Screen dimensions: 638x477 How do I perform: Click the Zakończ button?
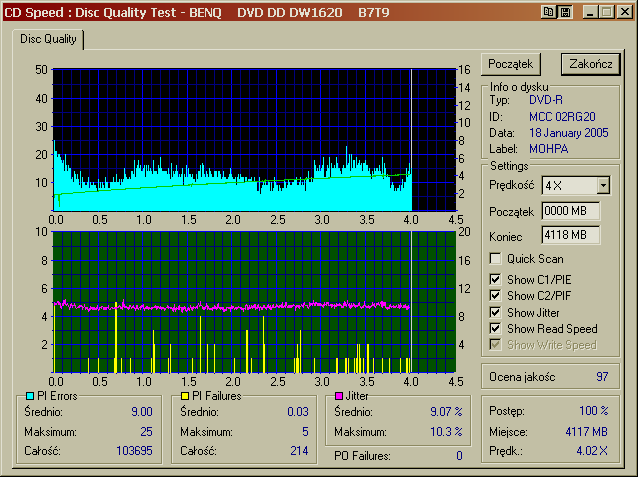tap(591, 64)
